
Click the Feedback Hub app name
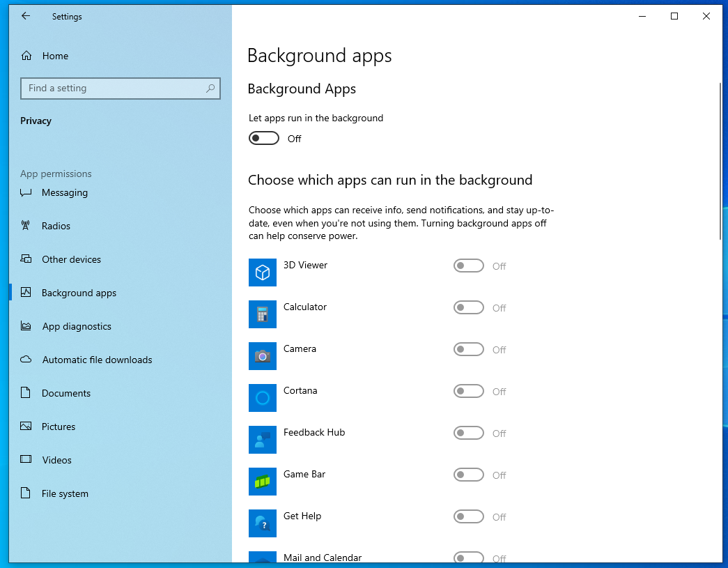314,432
